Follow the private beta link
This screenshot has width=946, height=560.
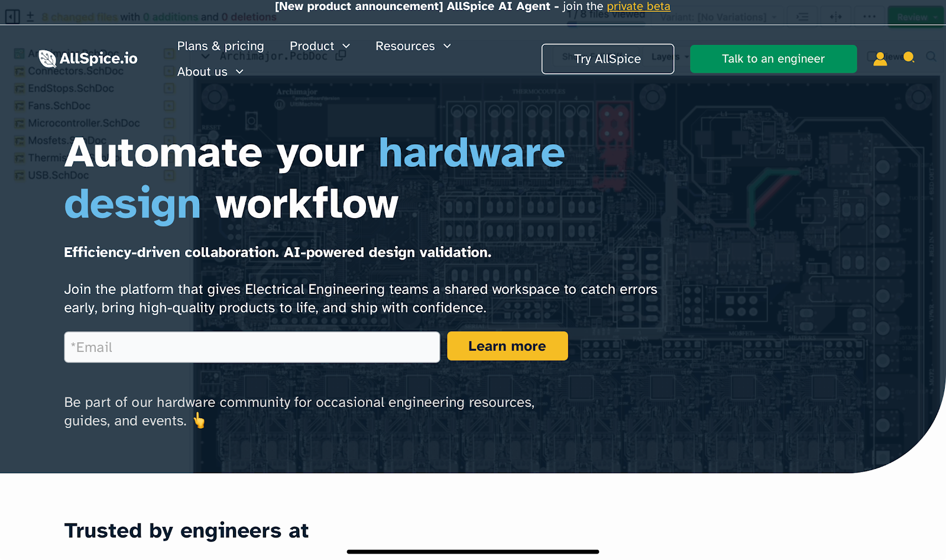click(639, 7)
